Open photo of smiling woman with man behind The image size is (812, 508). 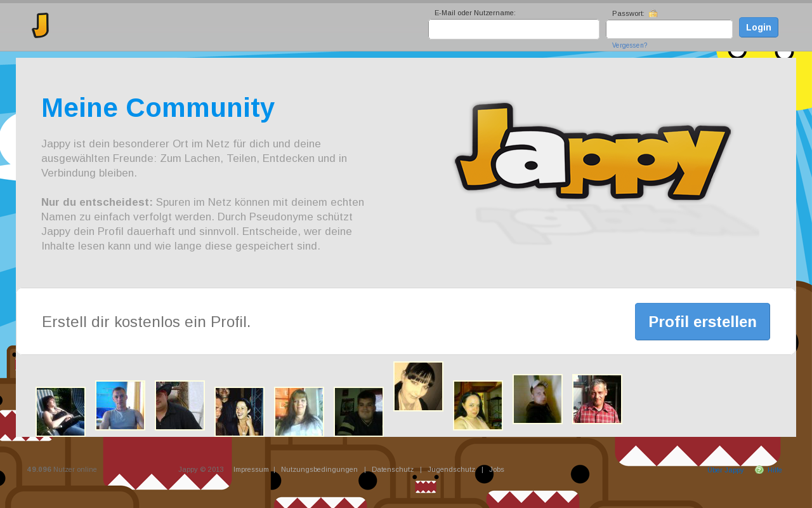pos(239,411)
